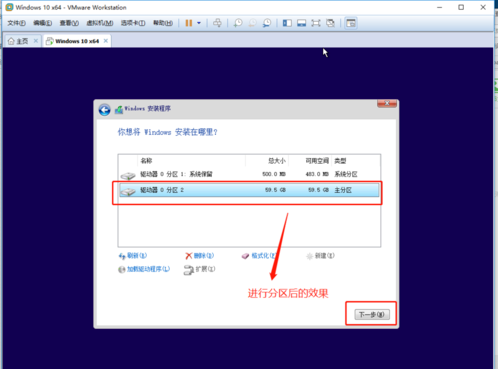The height and width of the screenshot is (369, 499).
Task: Switch to Unity mode icon
Action: tap(330, 23)
